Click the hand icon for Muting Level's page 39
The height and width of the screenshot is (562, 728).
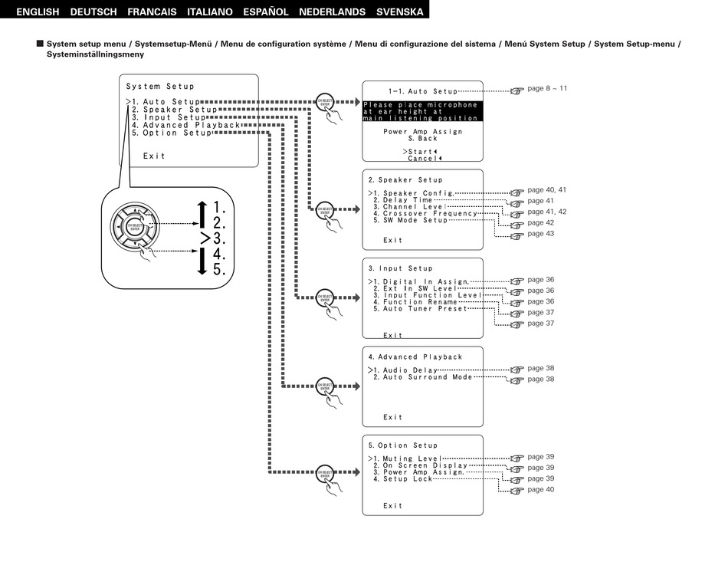516,458
